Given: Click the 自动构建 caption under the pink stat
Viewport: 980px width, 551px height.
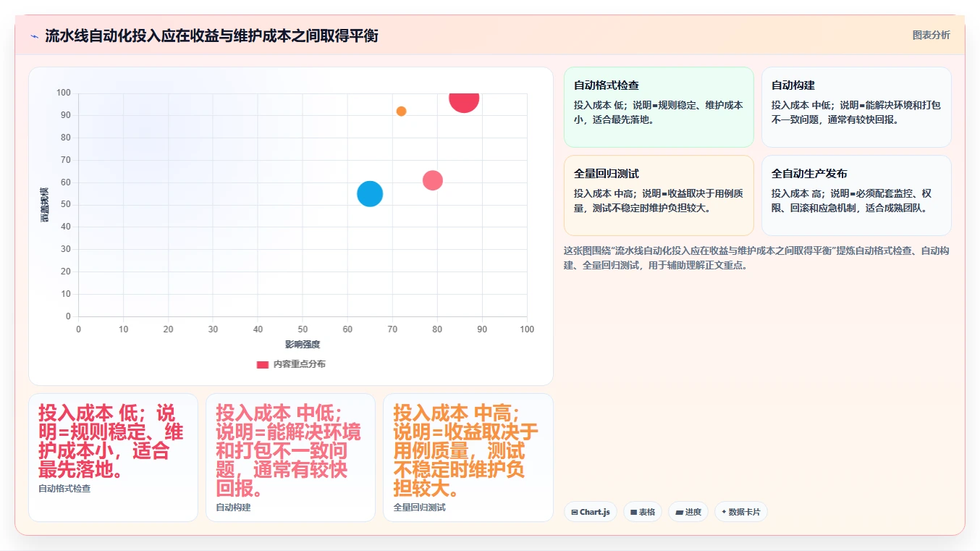Looking at the screenshot, I should click(233, 508).
